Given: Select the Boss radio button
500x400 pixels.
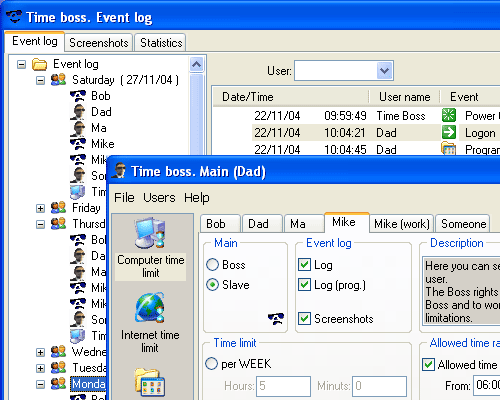Looking at the screenshot, I should pos(212,265).
